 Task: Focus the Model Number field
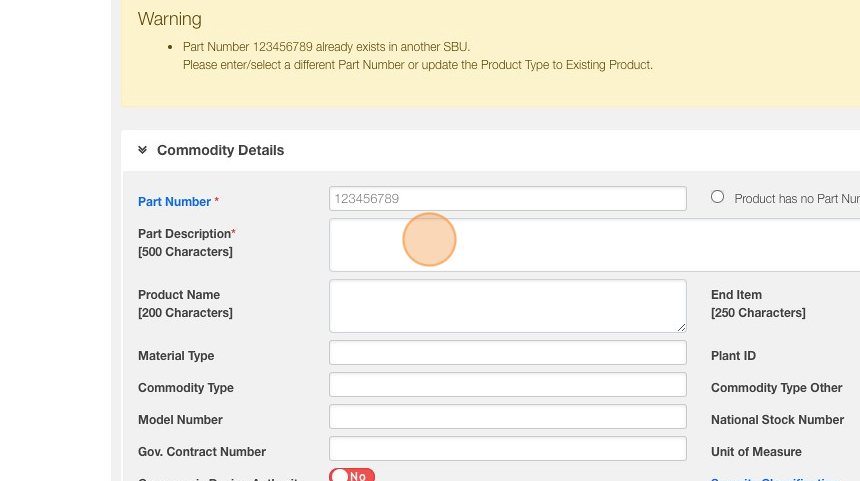[x=507, y=417]
